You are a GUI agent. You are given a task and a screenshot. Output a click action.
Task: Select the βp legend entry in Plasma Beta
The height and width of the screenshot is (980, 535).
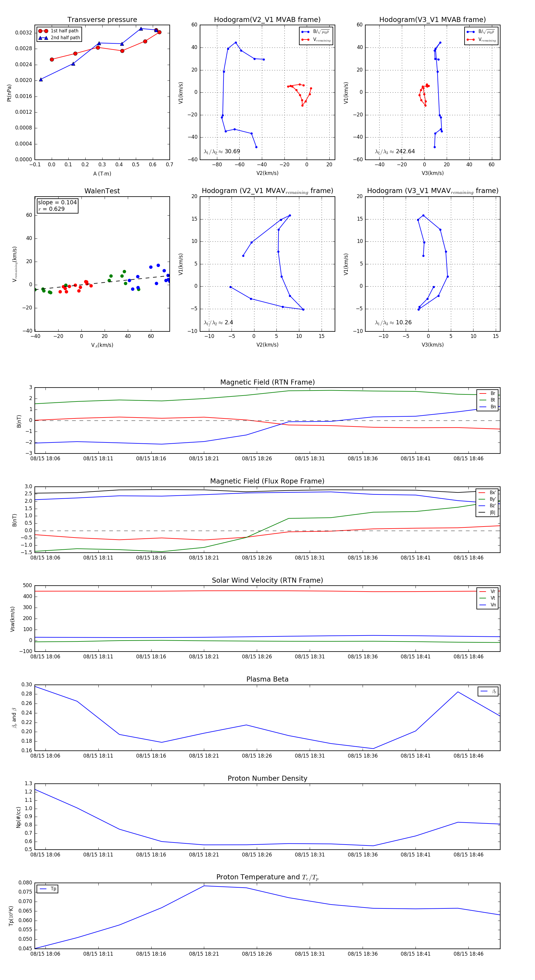[x=488, y=691]
